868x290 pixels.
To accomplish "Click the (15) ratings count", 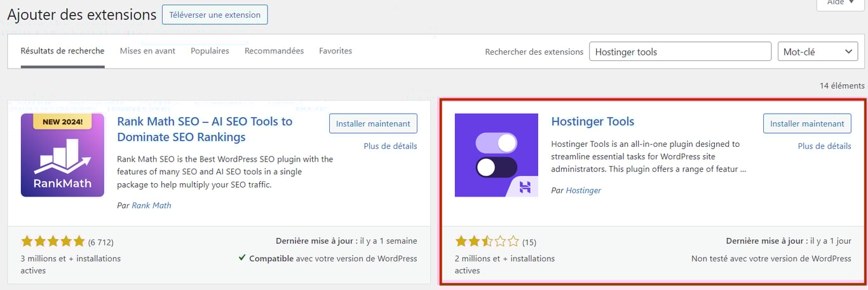I will 529,242.
